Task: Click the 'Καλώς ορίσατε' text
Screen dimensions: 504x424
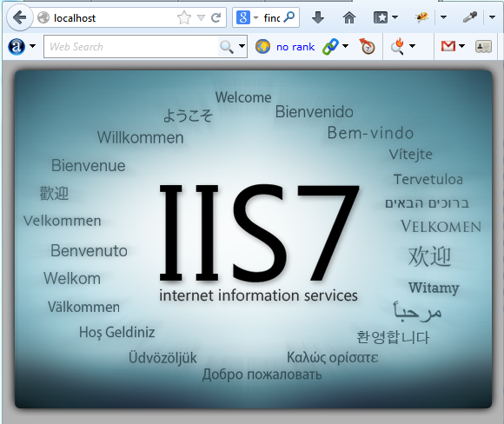Action: pos(332,357)
